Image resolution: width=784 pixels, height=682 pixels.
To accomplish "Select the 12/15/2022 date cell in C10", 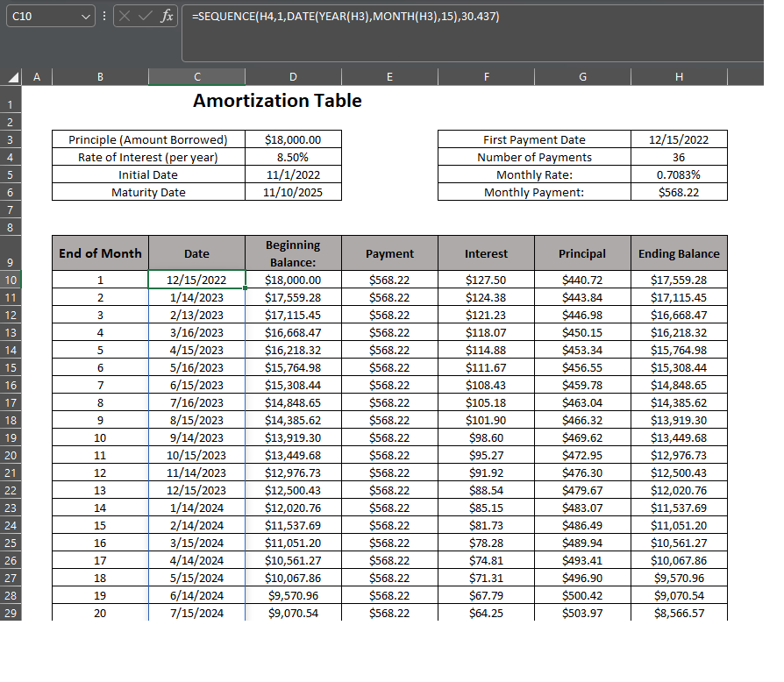I will coord(196,280).
